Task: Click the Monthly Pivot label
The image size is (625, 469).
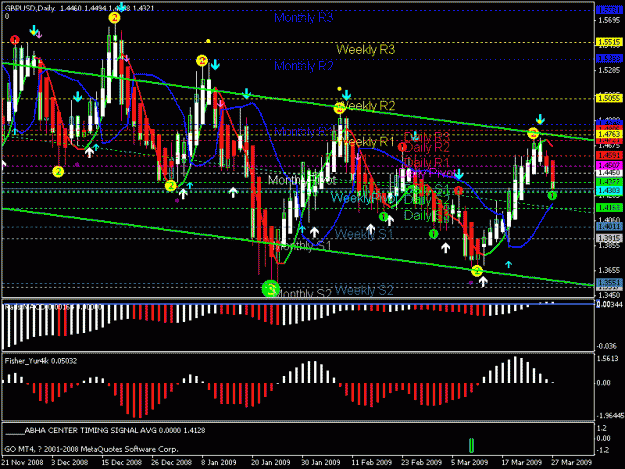Action: click(x=302, y=180)
